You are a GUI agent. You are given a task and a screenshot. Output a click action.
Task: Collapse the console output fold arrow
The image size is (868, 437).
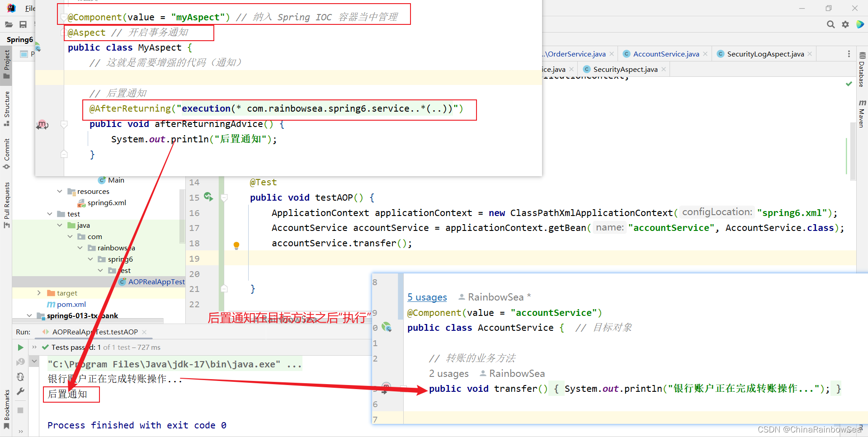[x=34, y=361]
